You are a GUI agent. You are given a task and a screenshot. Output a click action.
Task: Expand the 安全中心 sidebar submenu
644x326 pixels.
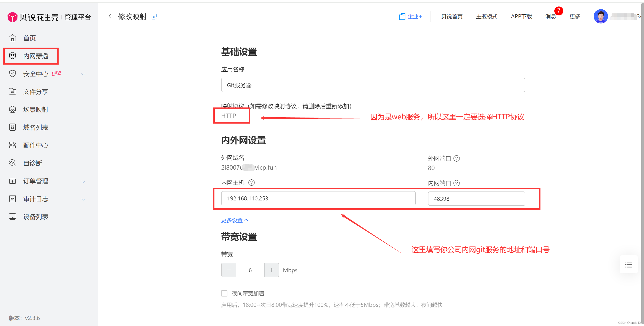pos(83,74)
